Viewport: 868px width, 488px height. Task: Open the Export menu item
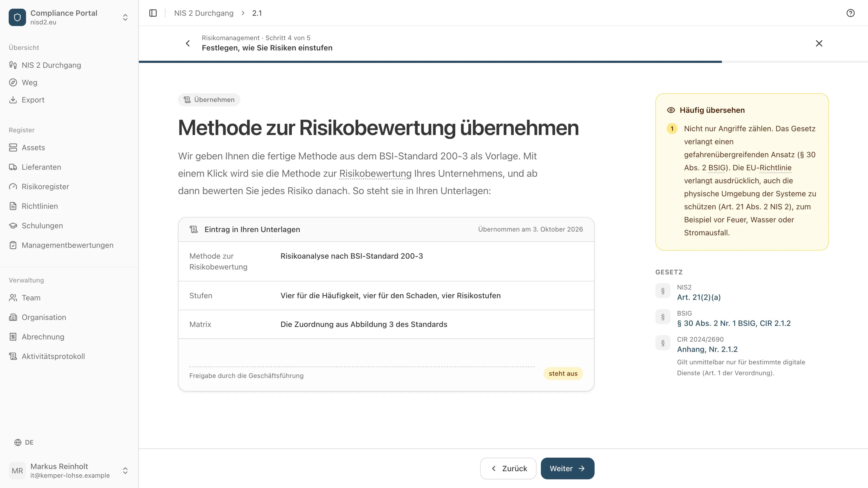33,100
